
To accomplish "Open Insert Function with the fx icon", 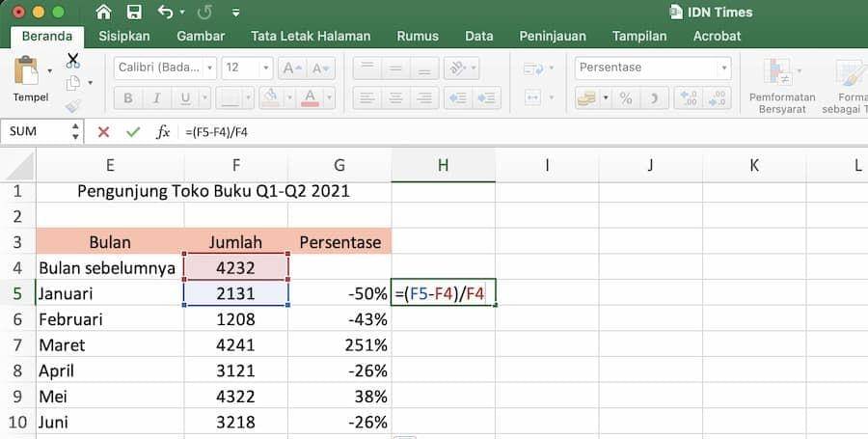I will click(x=163, y=132).
